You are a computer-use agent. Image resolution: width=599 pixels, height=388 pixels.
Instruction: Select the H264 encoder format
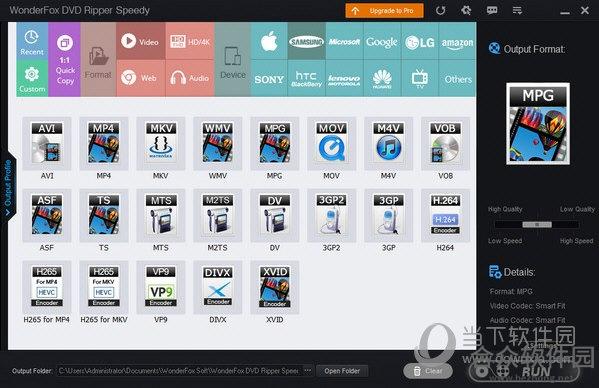[445, 215]
